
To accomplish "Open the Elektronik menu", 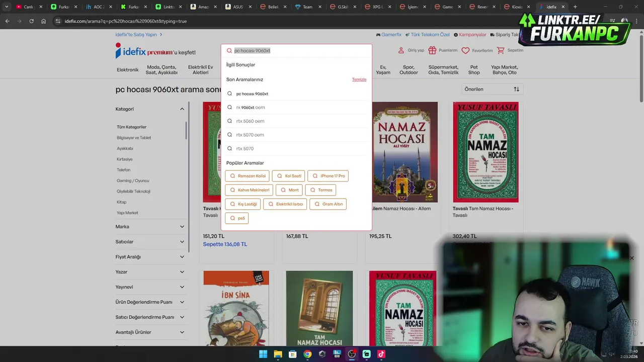I will point(128,70).
